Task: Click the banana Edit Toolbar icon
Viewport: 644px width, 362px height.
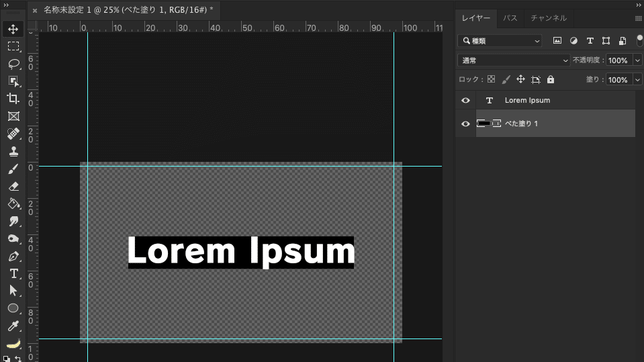Action: click(x=13, y=343)
